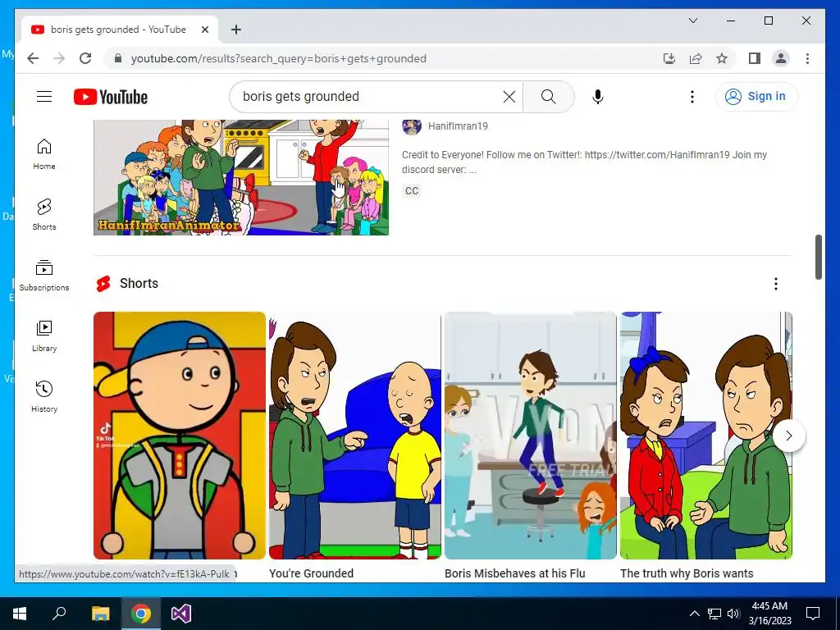Bookmark this tab with star icon

722,58
